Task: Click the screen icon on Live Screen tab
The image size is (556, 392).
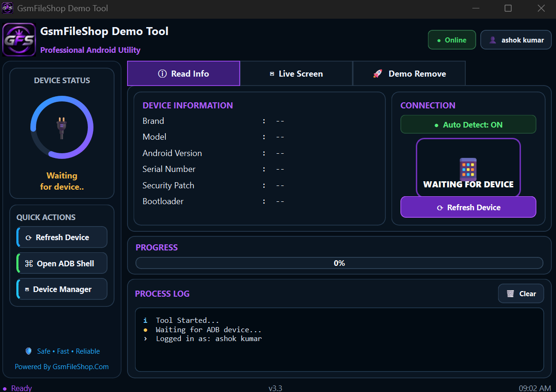Action: 272,74
